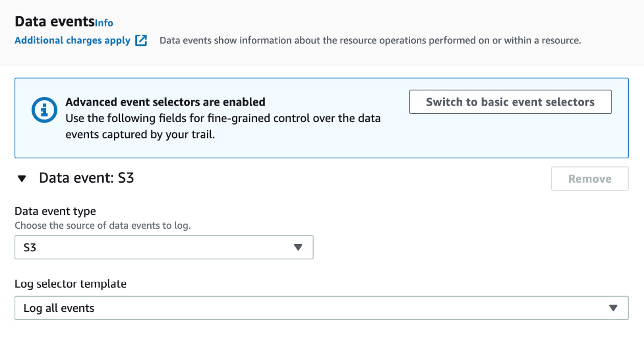Image resolution: width=644 pixels, height=337 pixels.
Task: Select the "Advanced event selectors are enabled" heading
Action: 165,102
